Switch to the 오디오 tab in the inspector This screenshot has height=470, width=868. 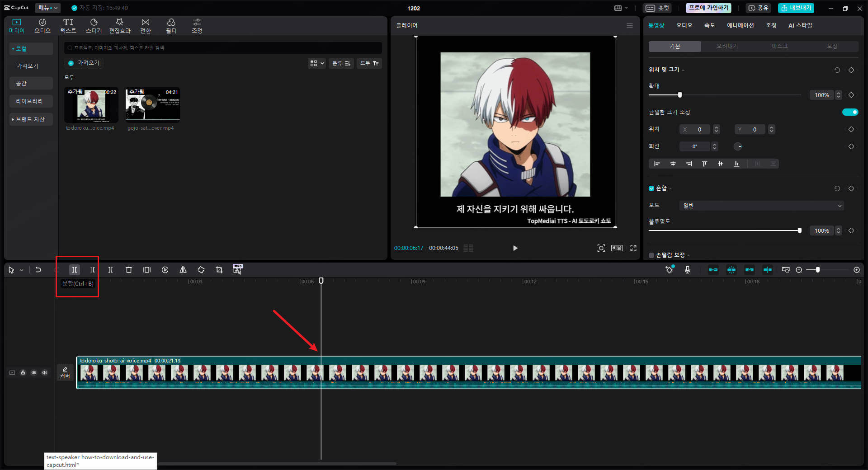(x=684, y=25)
